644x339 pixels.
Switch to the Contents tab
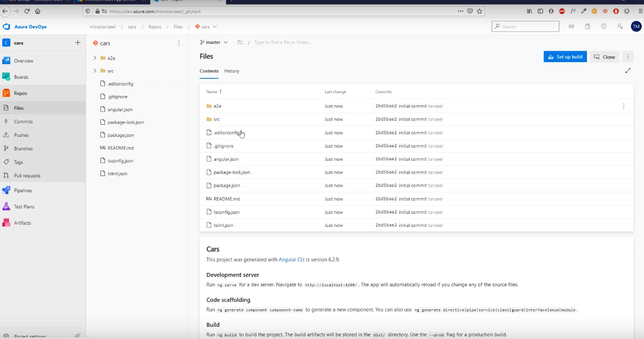tap(209, 71)
